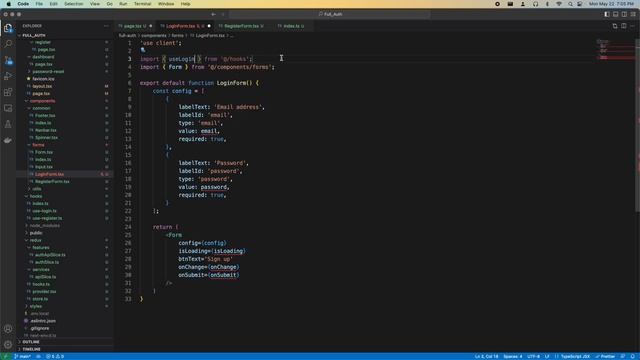Go back with the navigation arrow
The image size is (640, 360).
[213, 14]
